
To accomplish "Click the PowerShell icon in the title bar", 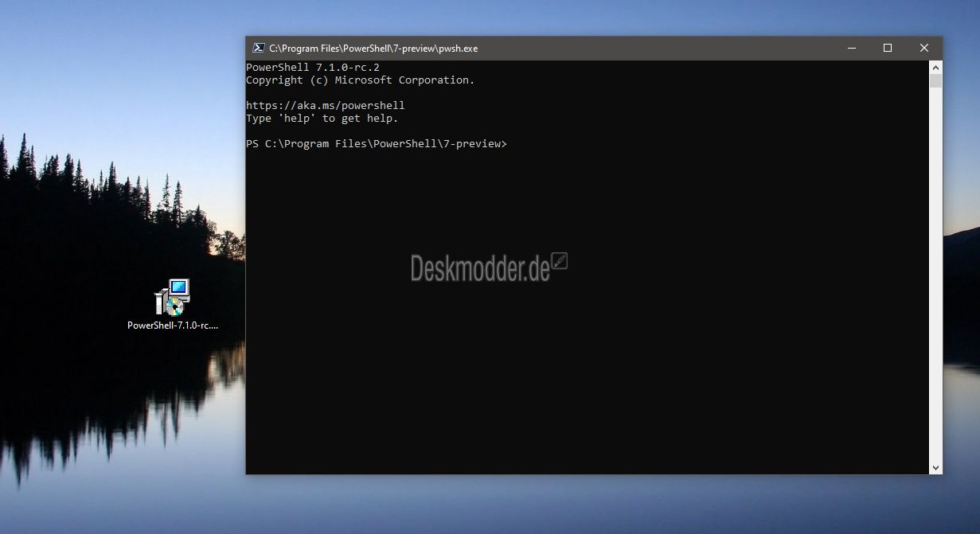I will [x=259, y=48].
